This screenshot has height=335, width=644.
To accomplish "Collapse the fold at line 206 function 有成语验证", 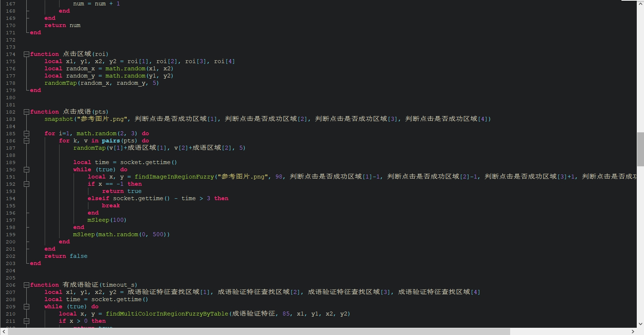I will (26, 285).
